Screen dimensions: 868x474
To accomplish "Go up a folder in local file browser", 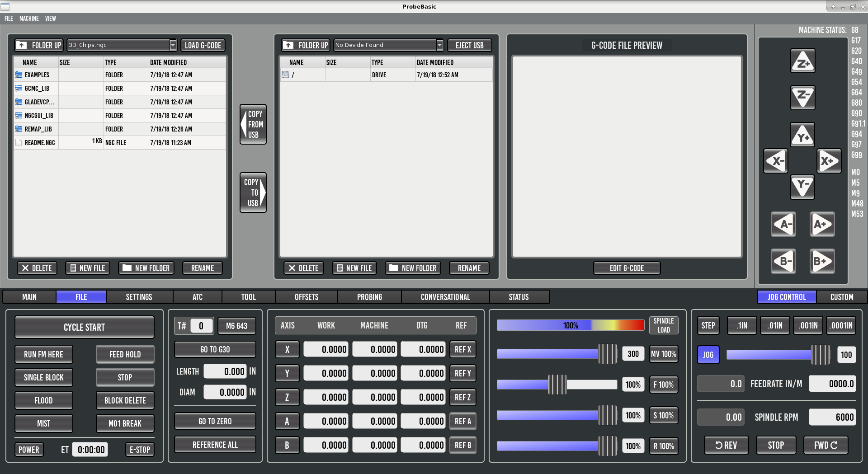I will [38, 45].
